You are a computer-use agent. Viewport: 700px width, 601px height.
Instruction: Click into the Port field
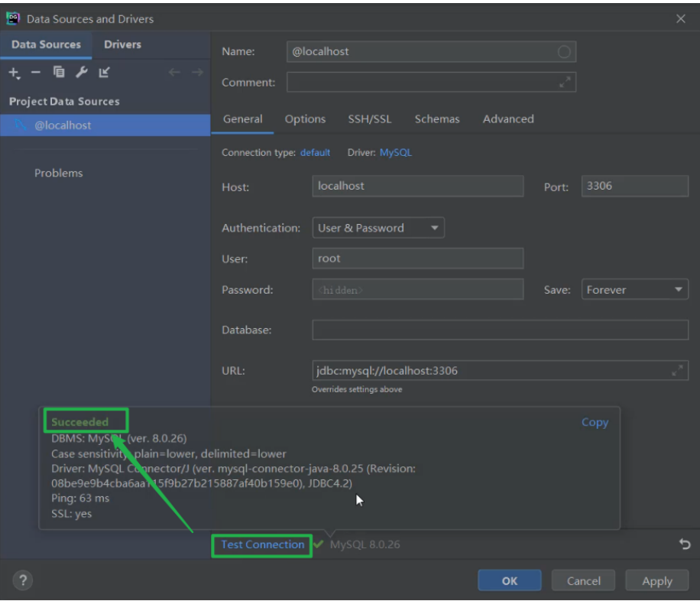click(634, 186)
